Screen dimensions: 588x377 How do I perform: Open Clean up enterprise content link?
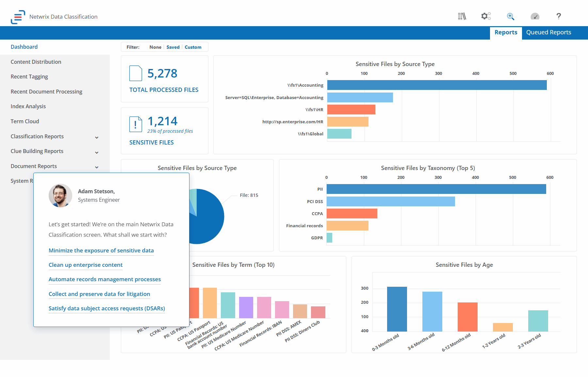click(x=86, y=265)
